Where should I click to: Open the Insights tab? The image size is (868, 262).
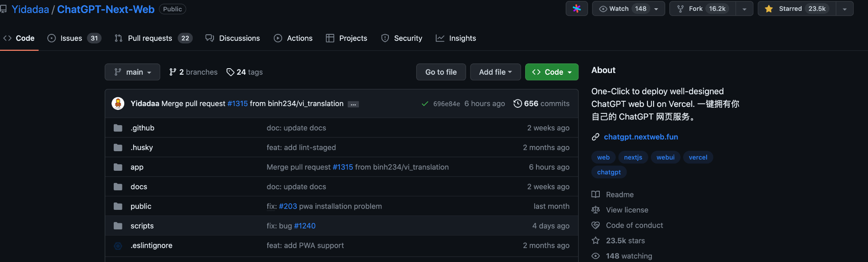tap(456, 38)
